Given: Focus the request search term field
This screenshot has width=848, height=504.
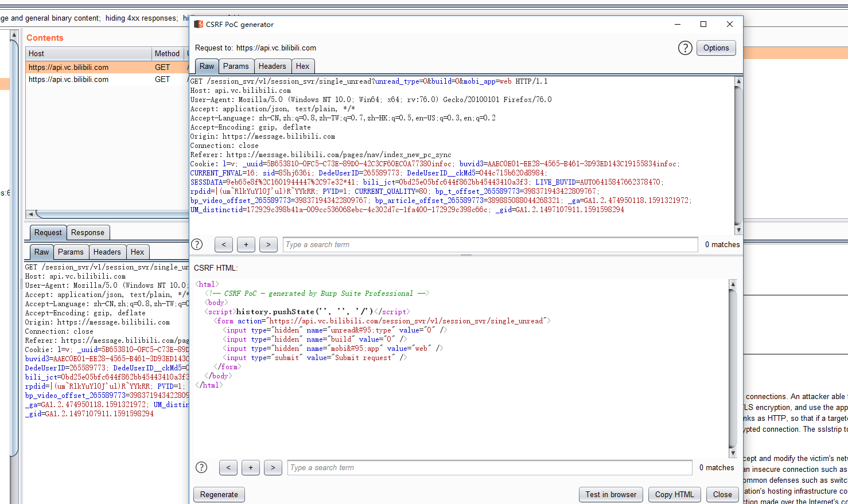Looking at the screenshot, I should pyautogui.click(x=491, y=245).
